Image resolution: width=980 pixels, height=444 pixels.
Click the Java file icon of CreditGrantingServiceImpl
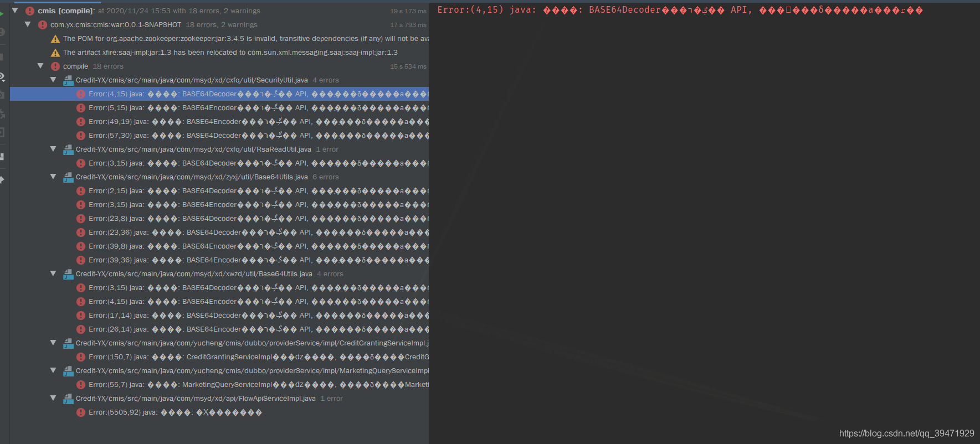68,343
